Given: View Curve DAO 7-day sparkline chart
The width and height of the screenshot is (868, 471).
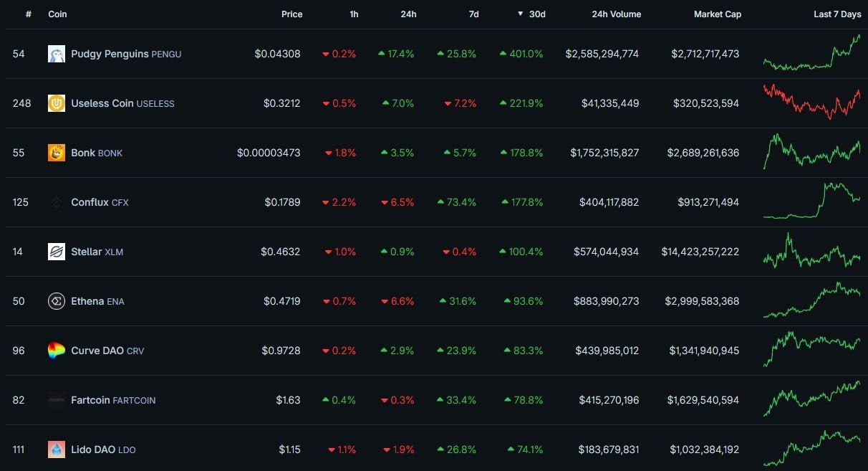Looking at the screenshot, I should coord(812,349).
